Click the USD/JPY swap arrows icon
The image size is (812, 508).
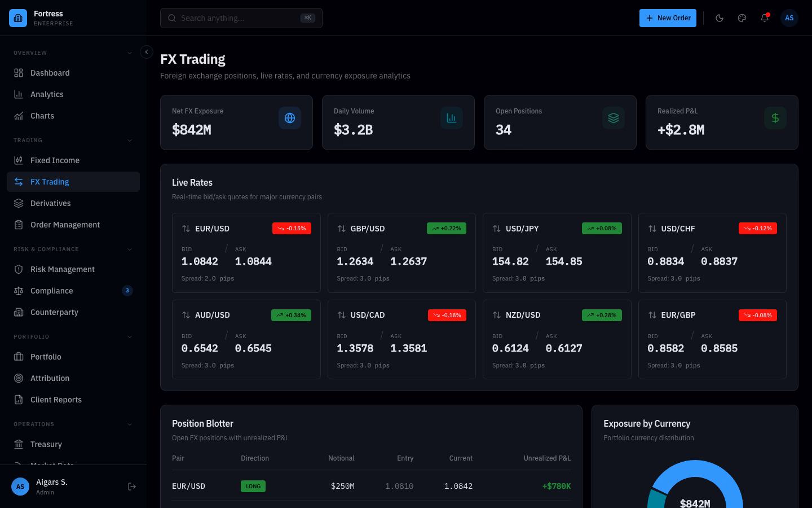point(497,229)
